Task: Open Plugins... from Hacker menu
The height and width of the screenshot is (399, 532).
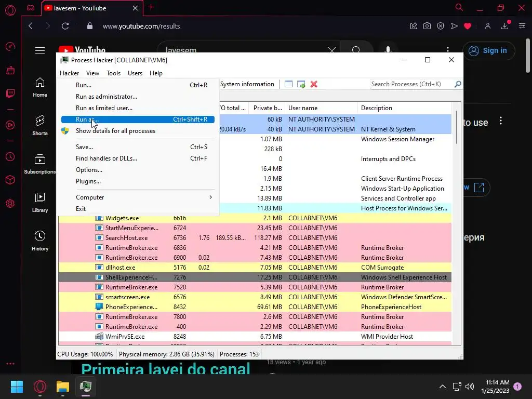Action: (x=138, y=181)
